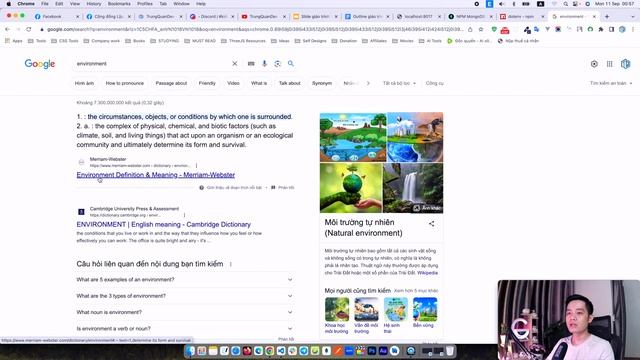Open more options for Cambridge Dictionary result
This screenshot has height=360, width=640.
click(x=184, y=215)
